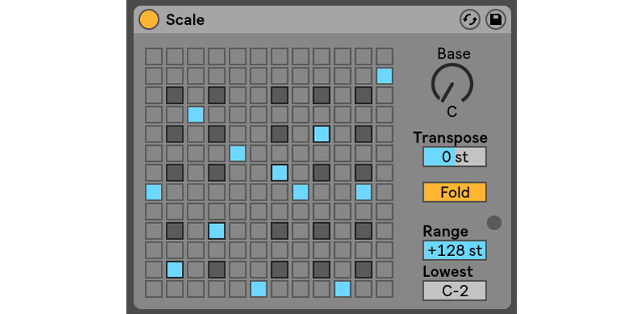Click the Lowest C-2 field
This screenshot has height=314, width=644.
455,291
